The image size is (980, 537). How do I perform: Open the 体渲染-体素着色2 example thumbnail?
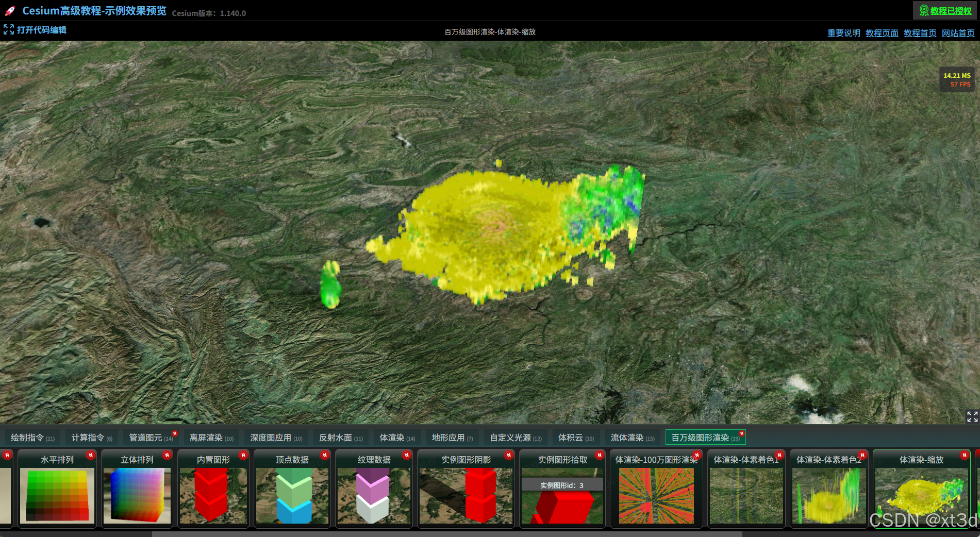[829, 489]
